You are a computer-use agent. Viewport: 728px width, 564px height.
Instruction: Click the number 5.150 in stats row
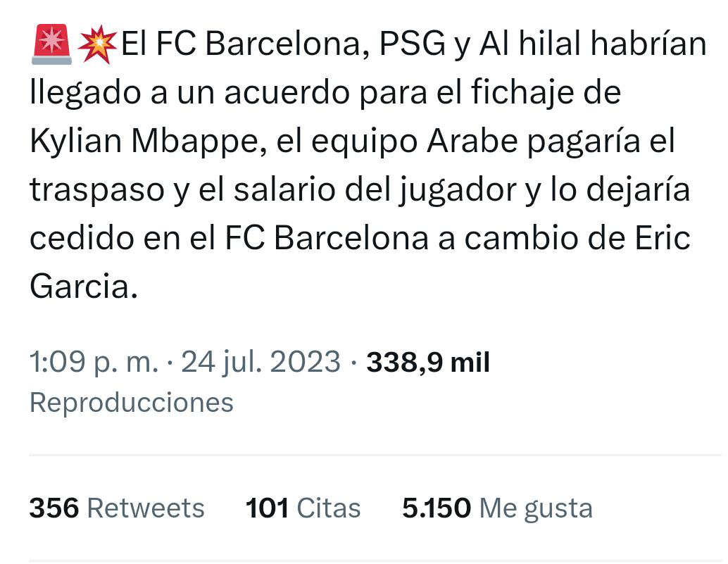[437, 508]
